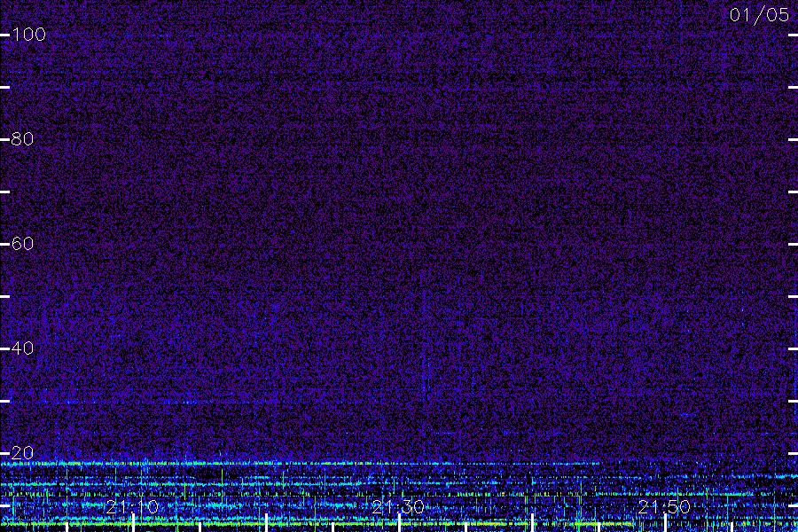Click the 100 frequency axis label
Image resolution: width=798 pixels, height=532 pixels.
[x=28, y=35]
